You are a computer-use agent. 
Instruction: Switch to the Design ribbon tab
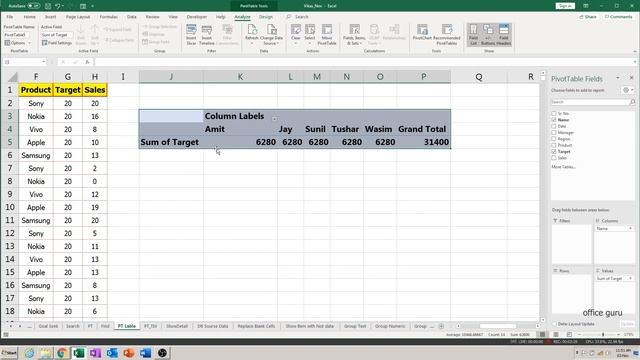pyautogui.click(x=266, y=17)
